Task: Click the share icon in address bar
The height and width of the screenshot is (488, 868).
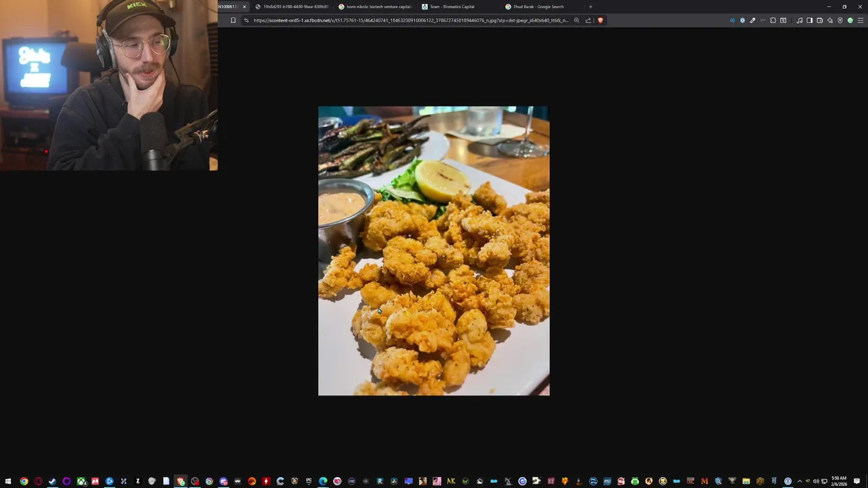Action: pos(588,20)
